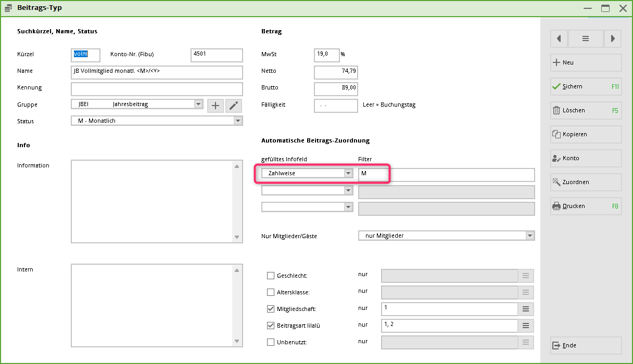Uncheck the Mitgliedschaft checkbox

pos(271,309)
